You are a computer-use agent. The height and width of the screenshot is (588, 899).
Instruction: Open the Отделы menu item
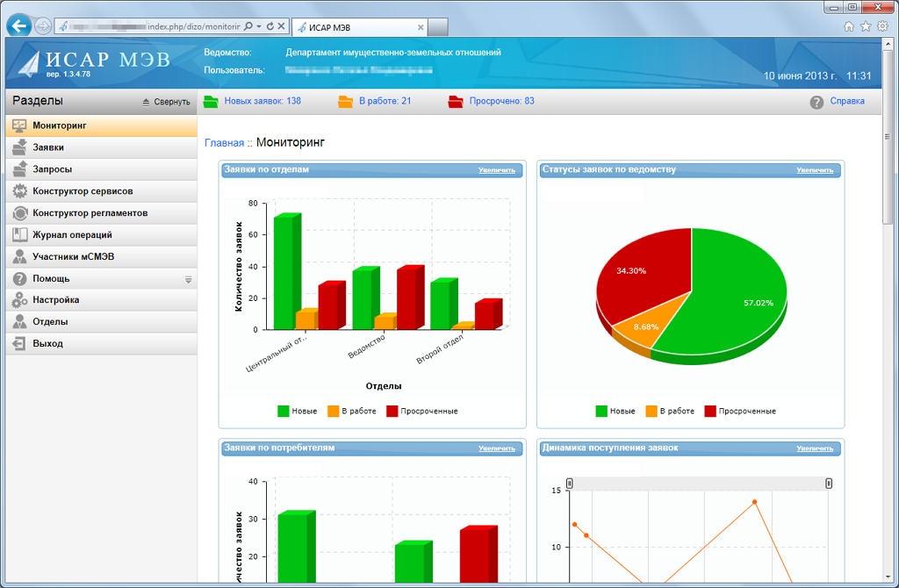point(102,321)
